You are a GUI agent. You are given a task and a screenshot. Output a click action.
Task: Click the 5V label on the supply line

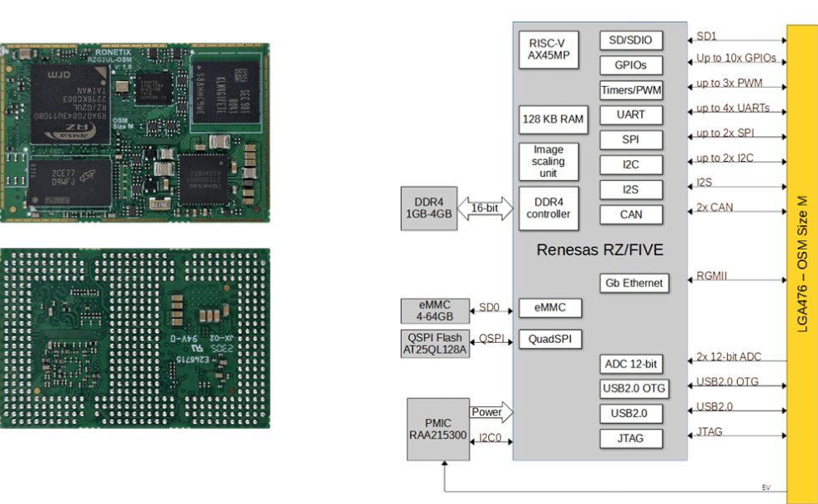coord(766,487)
